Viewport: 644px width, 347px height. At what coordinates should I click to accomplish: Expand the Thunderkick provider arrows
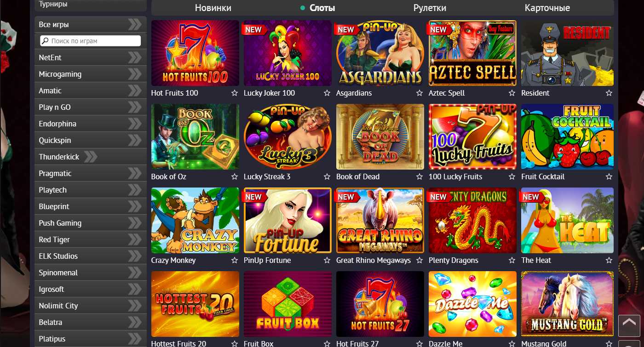point(91,157)
